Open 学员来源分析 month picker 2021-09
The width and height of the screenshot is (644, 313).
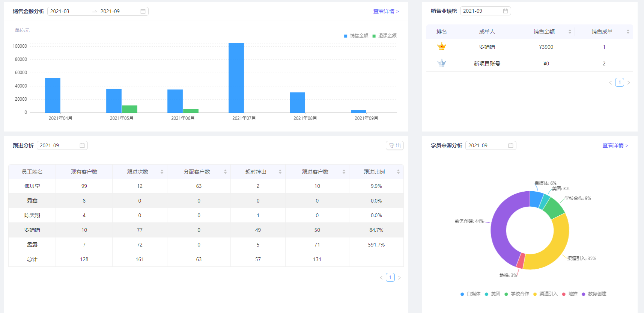(x=491, y=145)
